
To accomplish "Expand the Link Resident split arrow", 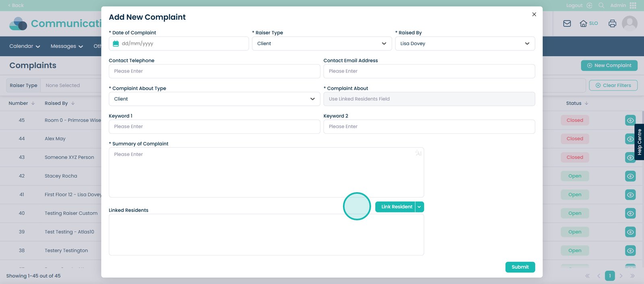I will [419, 207].
